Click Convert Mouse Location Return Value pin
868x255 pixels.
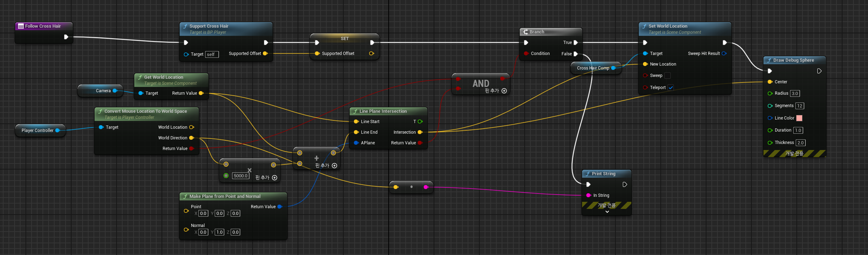(192, 149)
